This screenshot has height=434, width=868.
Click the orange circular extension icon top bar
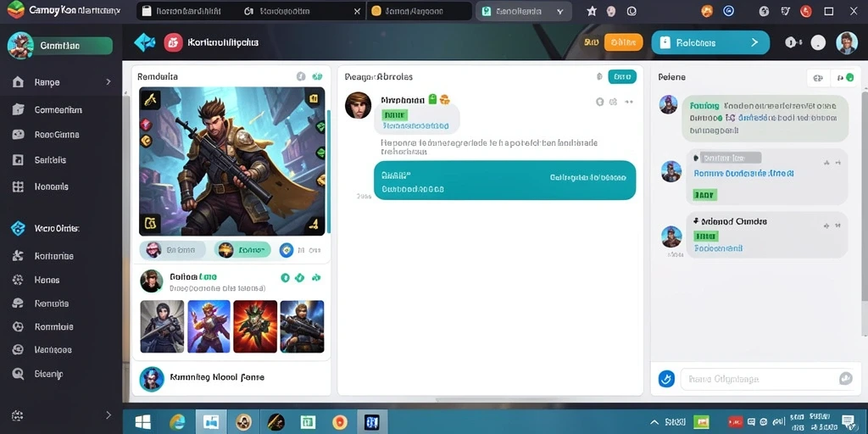pyautogui.click(x=707, y=11)
